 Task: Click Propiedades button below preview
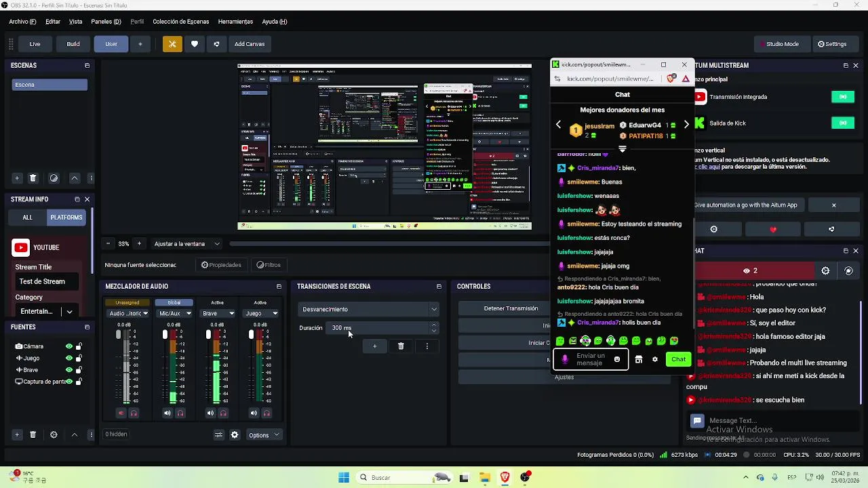[x=221, y=265]
